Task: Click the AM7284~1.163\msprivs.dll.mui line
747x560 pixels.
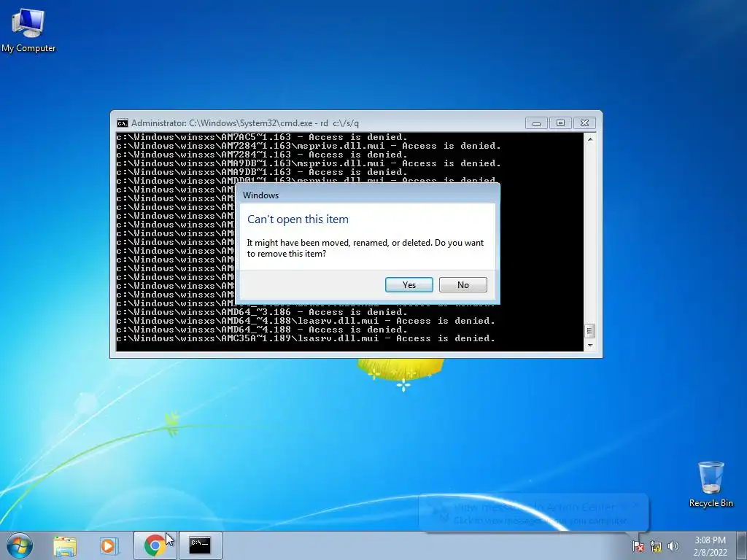Action: (309, 146)
